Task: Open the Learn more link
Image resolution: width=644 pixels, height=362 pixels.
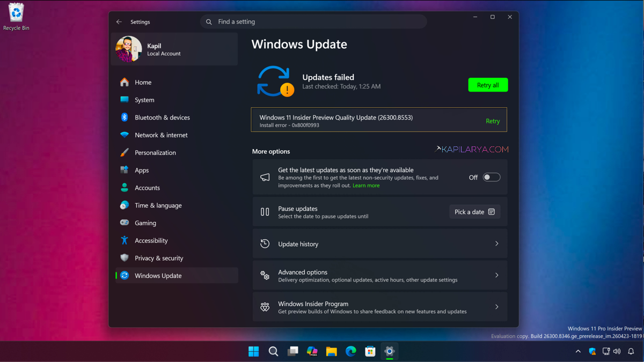Action: point(366,186)
